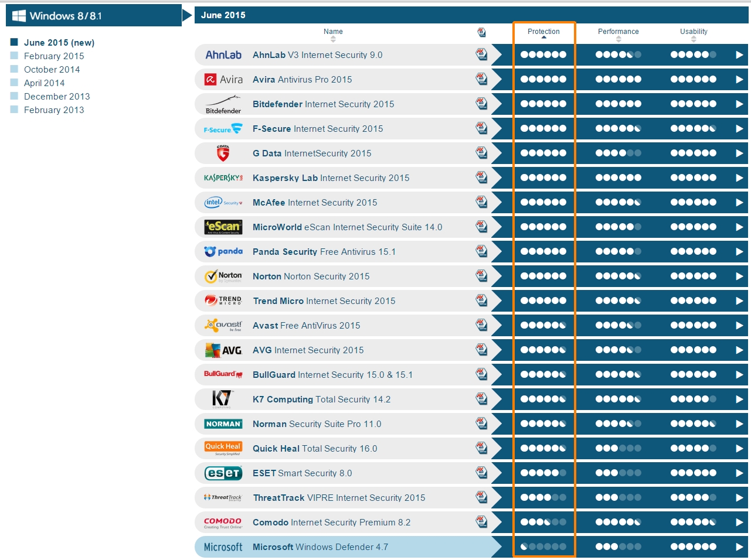Click the McAfee Internet Security 2015 link

click(x=315, y=202)
